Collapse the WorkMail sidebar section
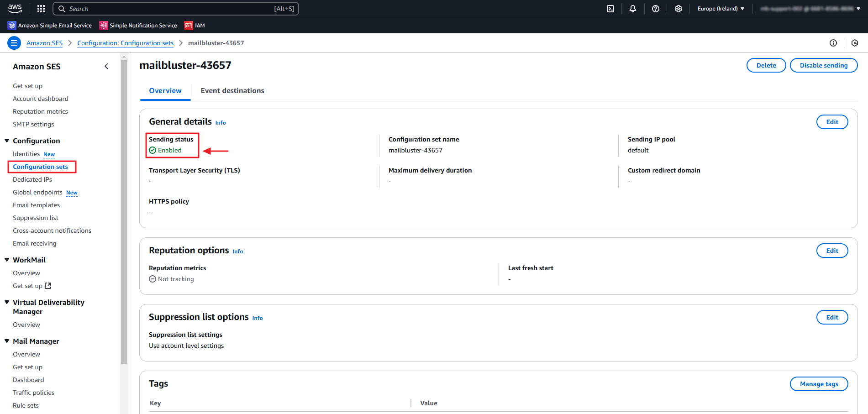The image size is (868, 414). pyautogui.click(x=7, y=260)
